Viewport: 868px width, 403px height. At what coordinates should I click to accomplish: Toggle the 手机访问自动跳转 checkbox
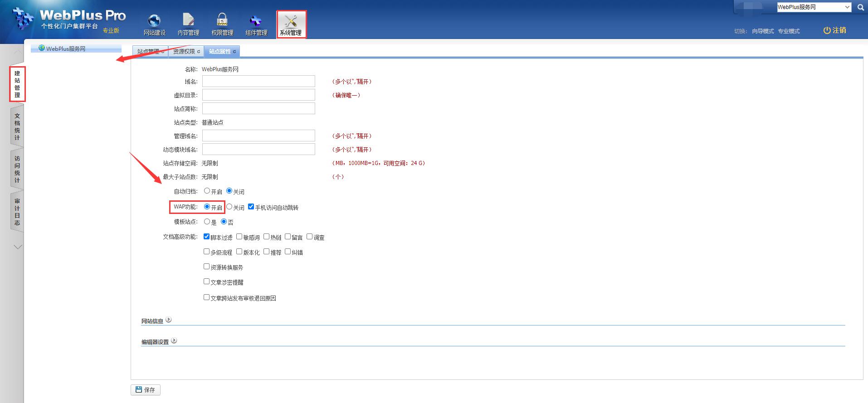[x=251, y=207]
